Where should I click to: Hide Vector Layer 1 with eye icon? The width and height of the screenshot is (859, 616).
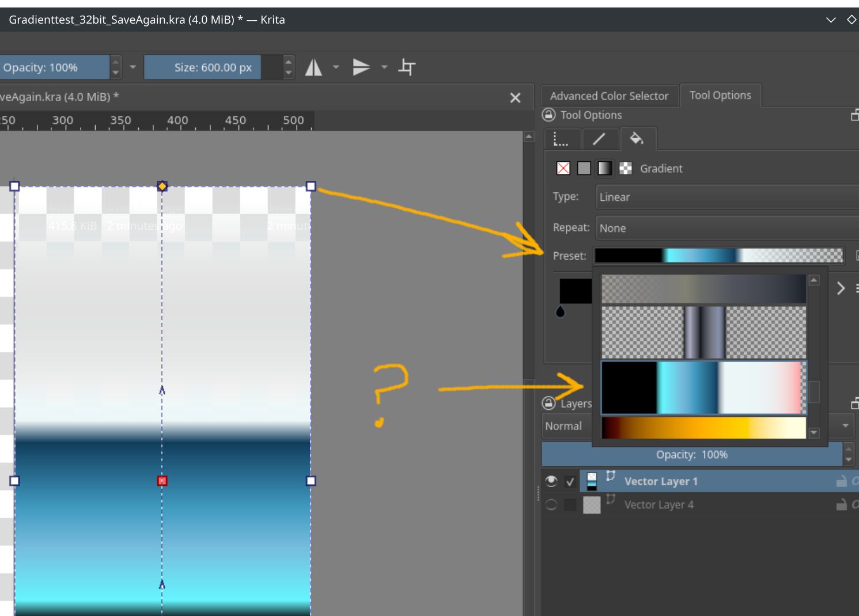point(551,481)
